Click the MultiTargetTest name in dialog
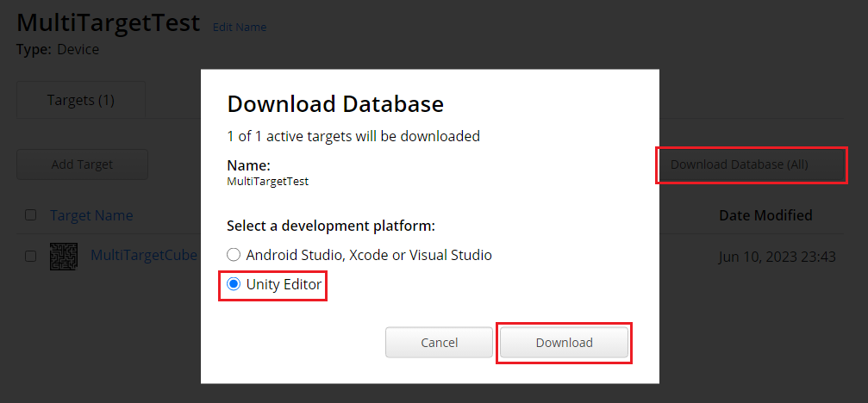 [268, 182]
